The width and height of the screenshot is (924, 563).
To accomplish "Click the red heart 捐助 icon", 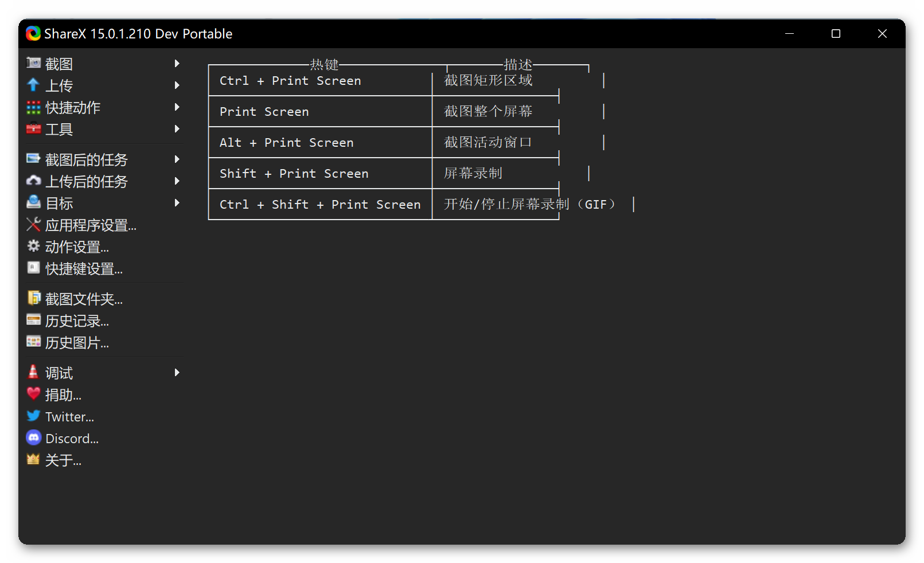I will (34, 394).
